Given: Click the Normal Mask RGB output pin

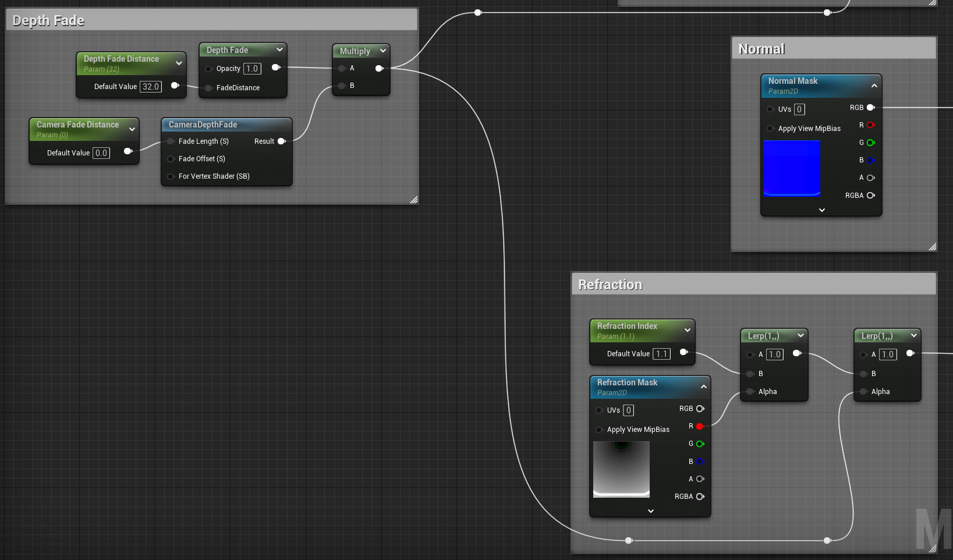Looking at the screenshot, I should (x=870, y=108).
